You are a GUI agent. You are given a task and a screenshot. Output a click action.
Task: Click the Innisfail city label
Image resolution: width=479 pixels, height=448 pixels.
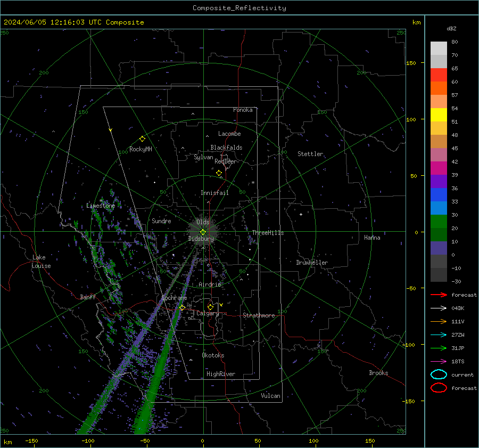(214, 193)
